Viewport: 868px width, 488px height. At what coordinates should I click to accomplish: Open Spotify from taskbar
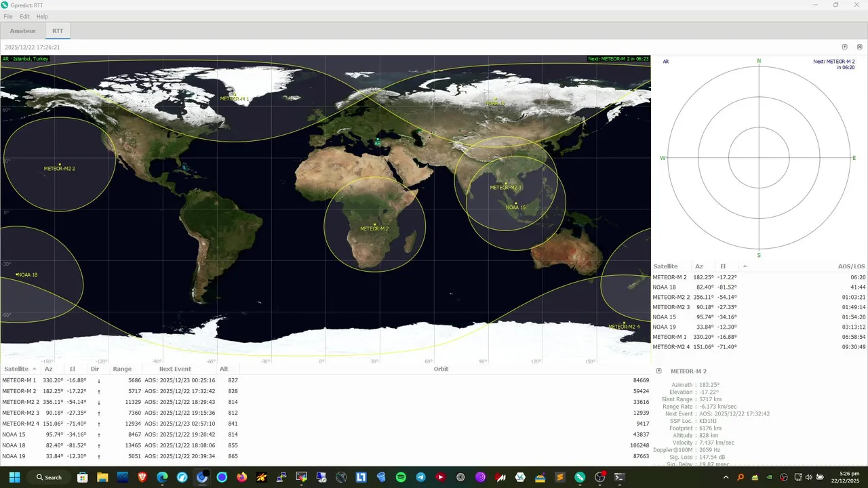[401, 477]
